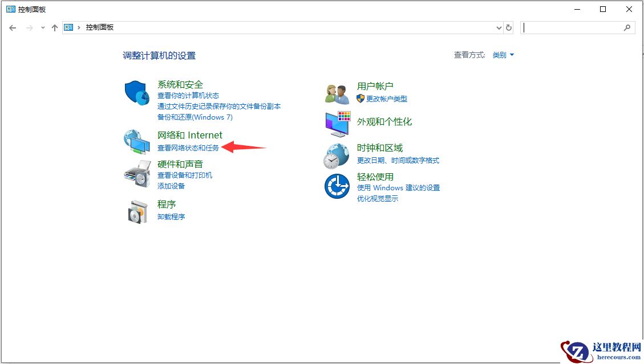Screen dimensions: 644x364
Task: Click the back navigation arrow
Action: 13,27
